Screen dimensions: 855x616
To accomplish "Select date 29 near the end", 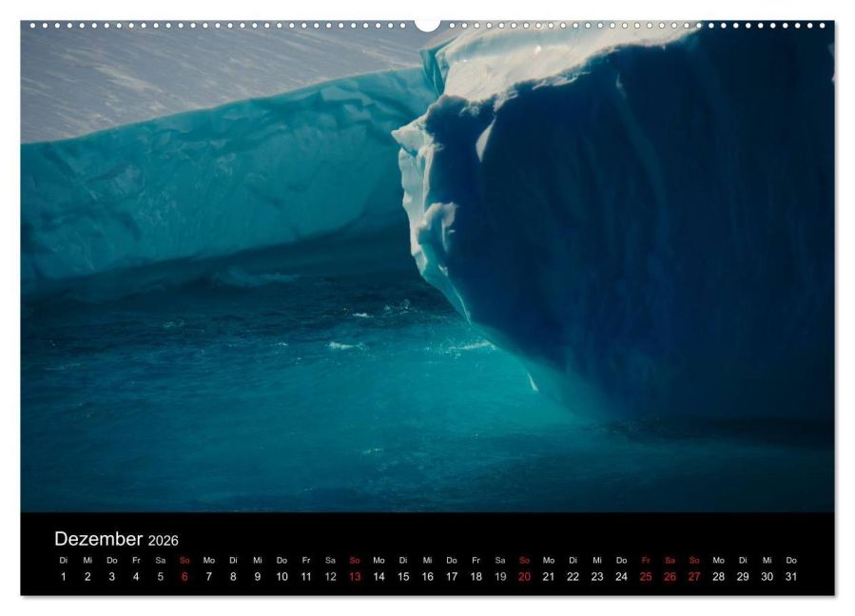I will [743, 576].
